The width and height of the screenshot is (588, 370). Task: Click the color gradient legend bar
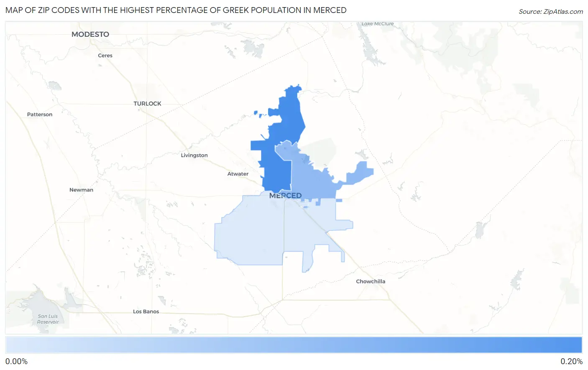[x=294, y=345]
